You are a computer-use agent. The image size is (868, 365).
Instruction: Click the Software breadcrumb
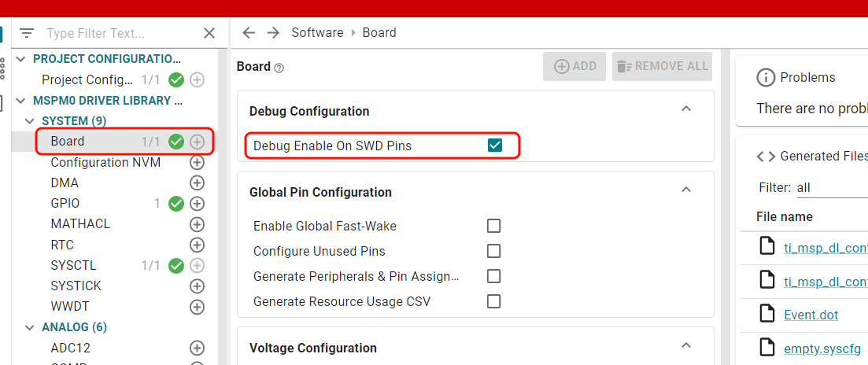click(x=317, y=32)
